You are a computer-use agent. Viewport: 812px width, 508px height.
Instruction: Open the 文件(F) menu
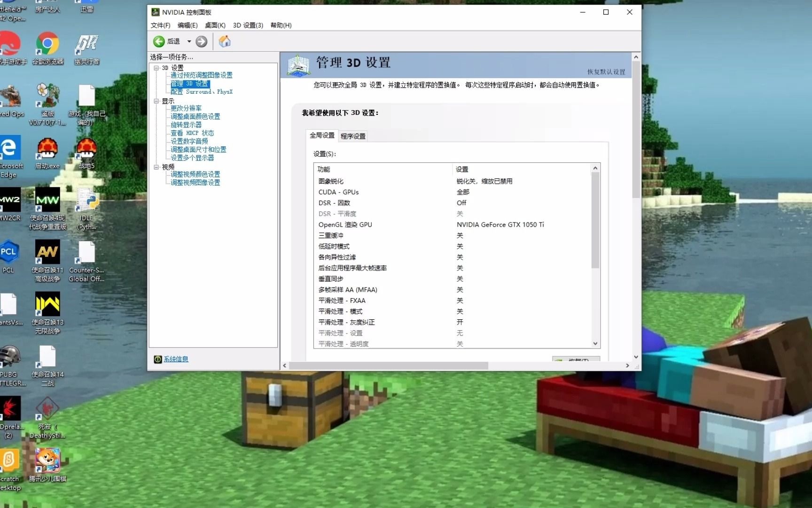tap(160, 25)
